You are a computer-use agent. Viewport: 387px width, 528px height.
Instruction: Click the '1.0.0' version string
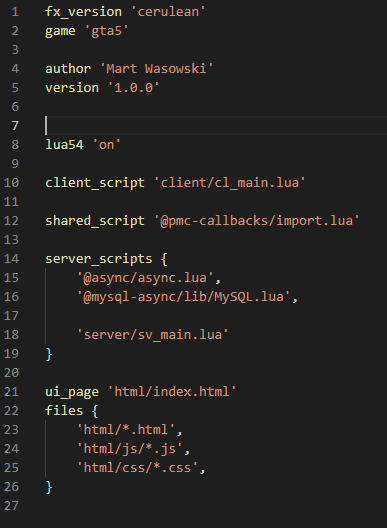(133, 88)
